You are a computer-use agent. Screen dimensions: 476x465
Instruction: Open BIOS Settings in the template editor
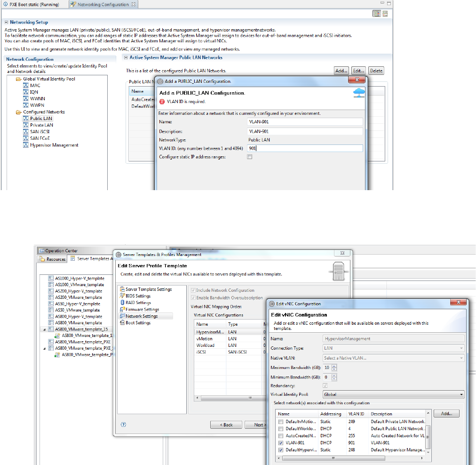click(x=138, y=296)
